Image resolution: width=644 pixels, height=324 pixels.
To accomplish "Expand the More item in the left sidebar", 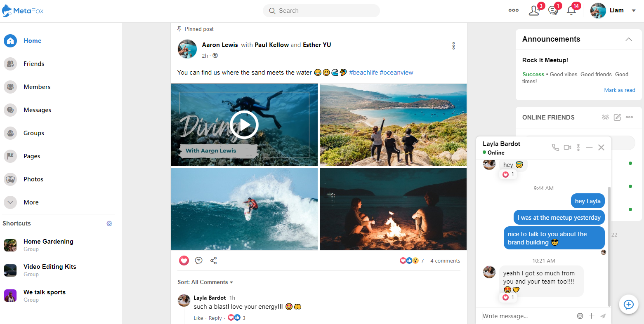I will pos(31,202).
